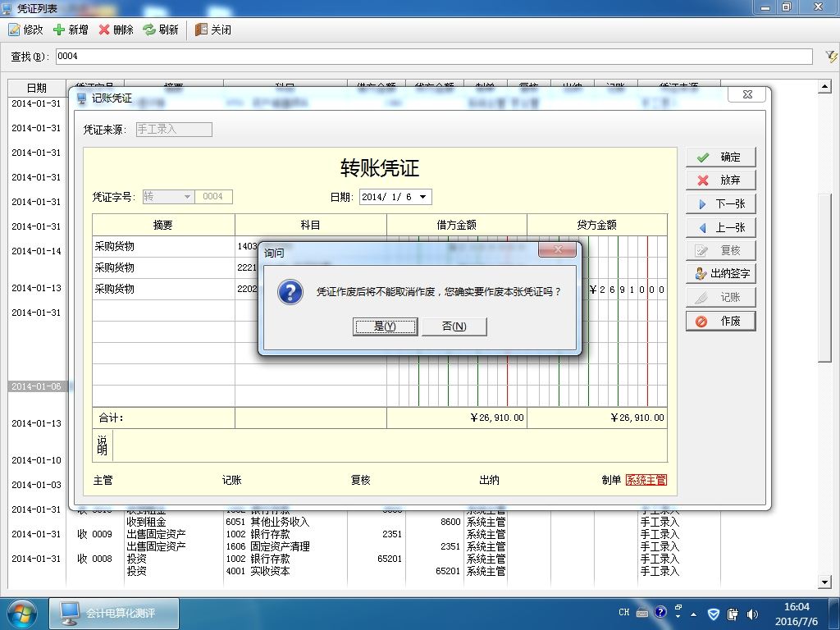Click the blue help icon in the language bar
This screenshot has width=840, height=630.
coord(660,612)
